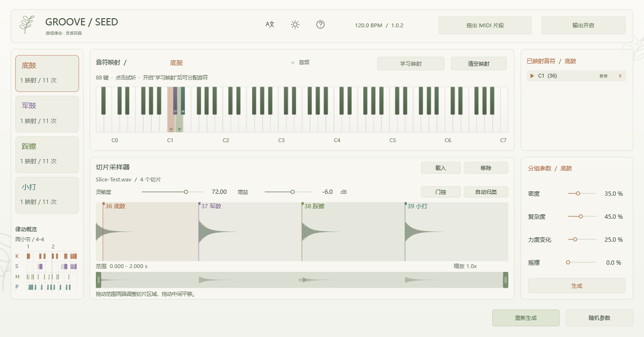Screen dimensions: 644x337
Task: Open the language switch icon
Action: 270,24
